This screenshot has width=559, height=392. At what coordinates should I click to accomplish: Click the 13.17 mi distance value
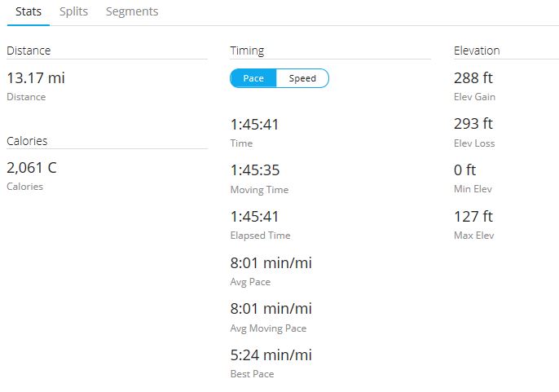(36, 77)
